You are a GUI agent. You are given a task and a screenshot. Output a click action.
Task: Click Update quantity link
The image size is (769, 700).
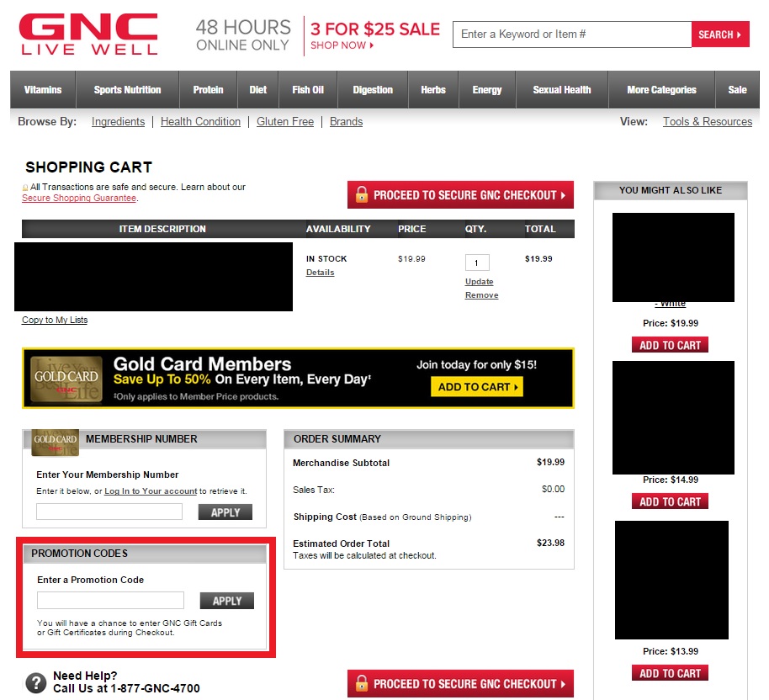tap(480, 282)
